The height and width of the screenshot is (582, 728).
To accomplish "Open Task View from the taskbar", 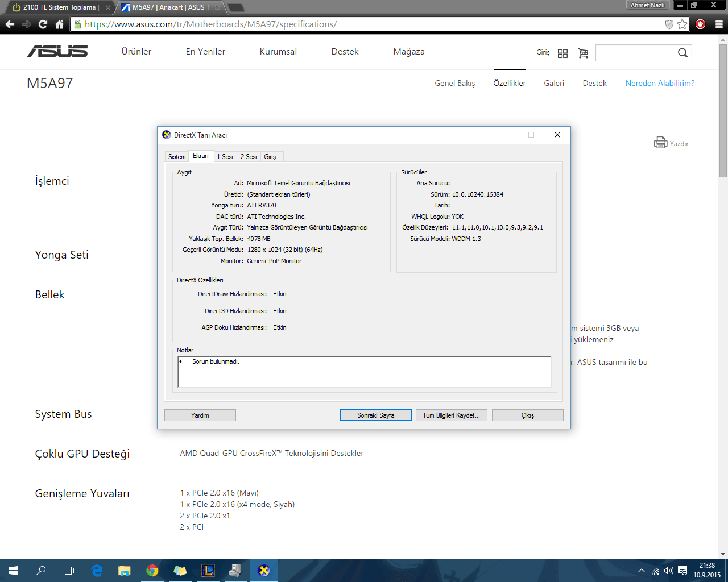I will coord(68,571).
